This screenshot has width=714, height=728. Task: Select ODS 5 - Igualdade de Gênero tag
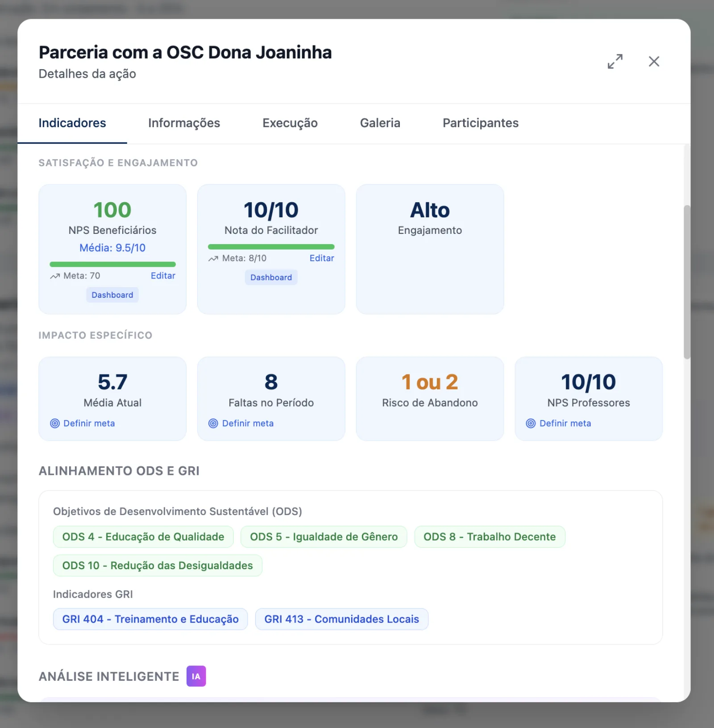coord(324,537)
